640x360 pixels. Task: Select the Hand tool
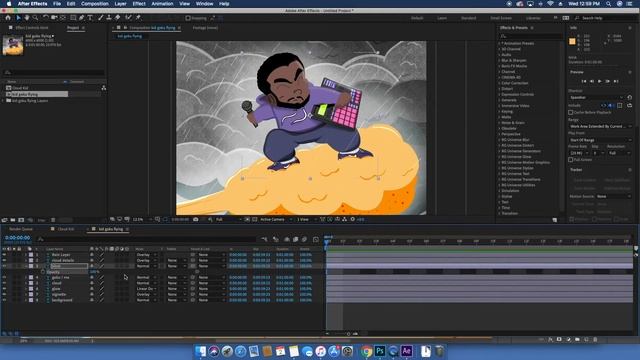pyautogui.click(x=27, y=18)
